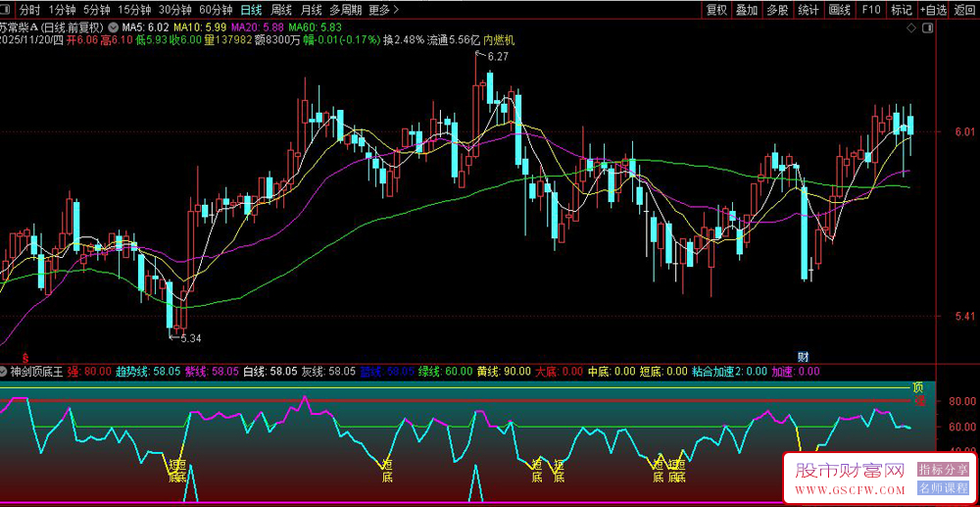Open the 复权 adjustment menu
980x507 pixels.
point(716,10)
